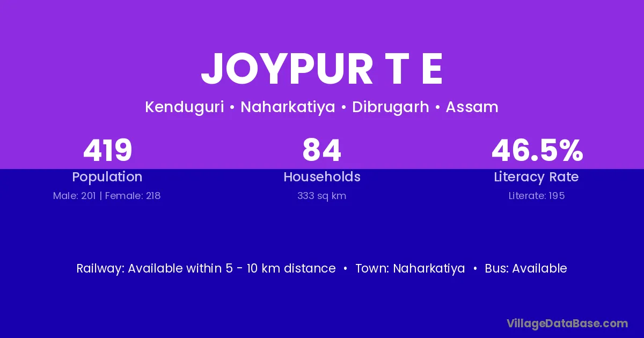Image resolution: width=644 pixels, height=338 pixels.
Task: Click the 46.5% literacy figure
Action: tap(537, 150)
